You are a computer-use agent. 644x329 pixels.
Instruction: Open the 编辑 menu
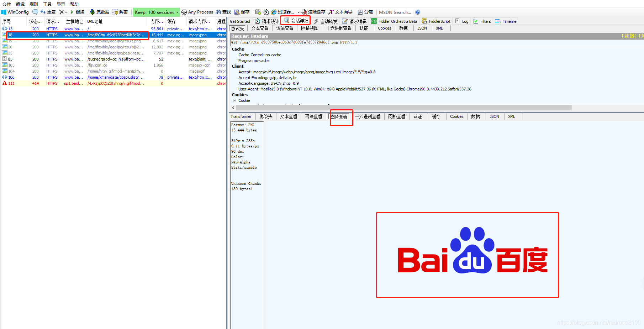(20, 4)
